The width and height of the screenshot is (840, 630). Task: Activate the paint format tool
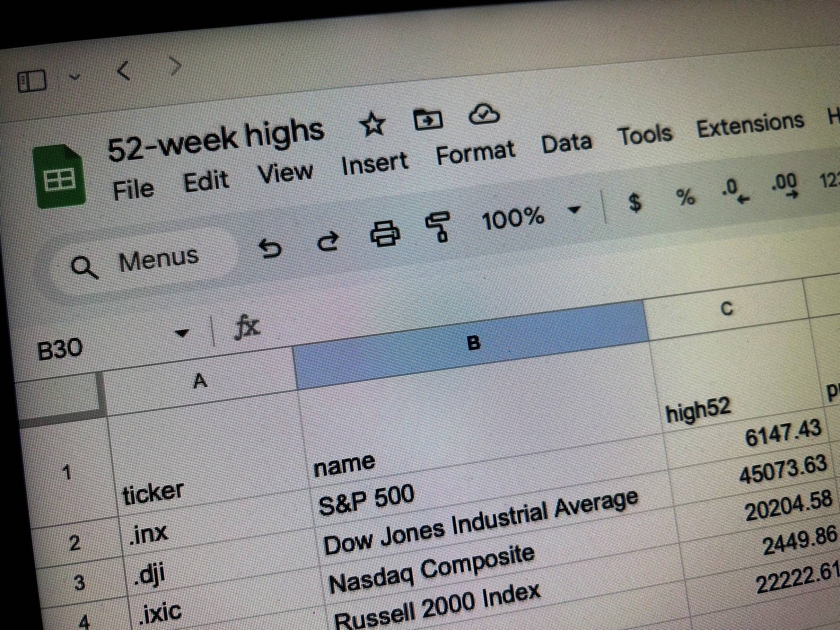[438, 226]
